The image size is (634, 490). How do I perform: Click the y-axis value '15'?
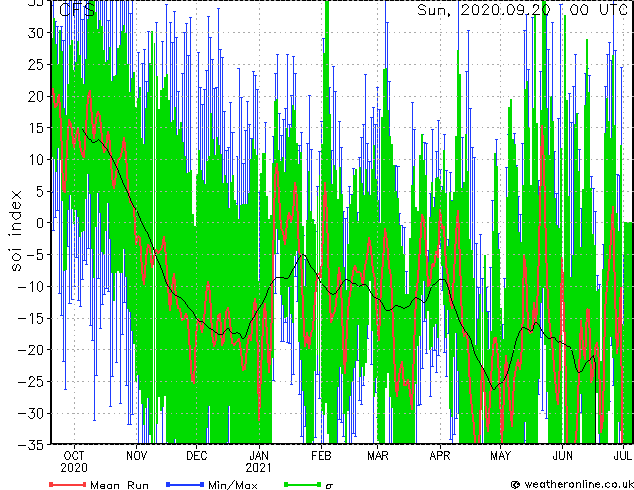35,128
